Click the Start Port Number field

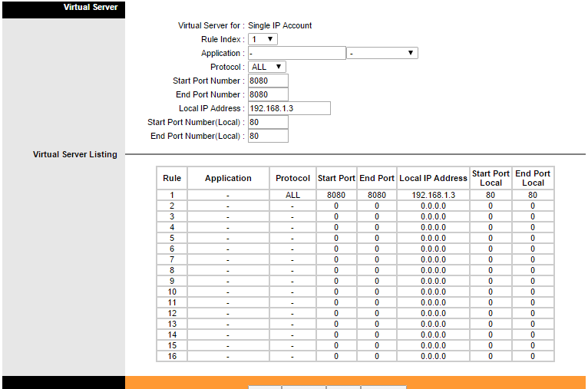point(268,81)
